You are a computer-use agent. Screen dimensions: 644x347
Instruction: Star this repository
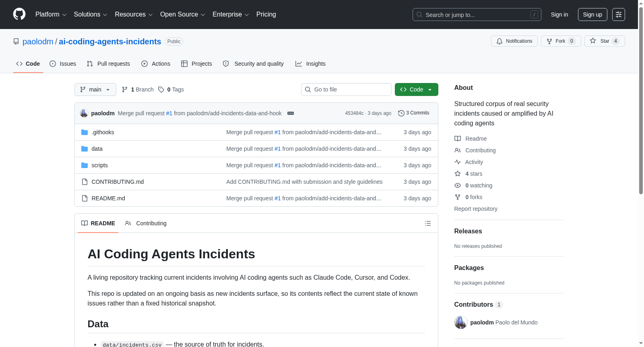coord(605,41)
